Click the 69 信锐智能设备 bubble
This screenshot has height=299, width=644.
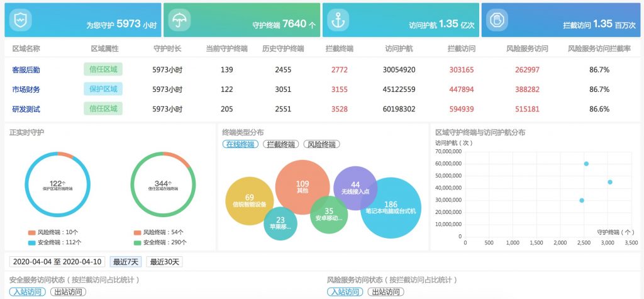click(x=249, y=201)
